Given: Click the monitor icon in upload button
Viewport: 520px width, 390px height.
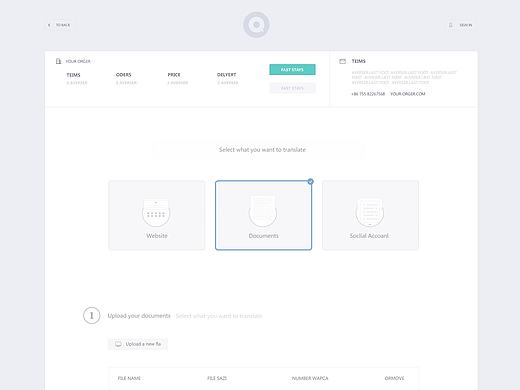Looking at the screenshot, I should (118, 344).
